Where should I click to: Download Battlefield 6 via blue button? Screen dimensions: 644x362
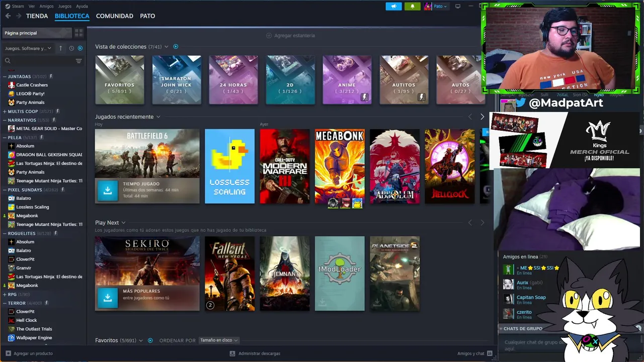click(x=107, y=191)
